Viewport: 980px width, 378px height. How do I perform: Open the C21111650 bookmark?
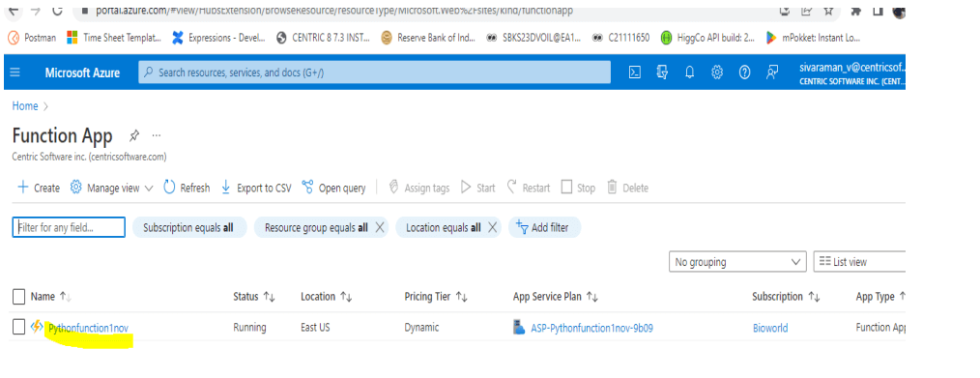[620, 38]
